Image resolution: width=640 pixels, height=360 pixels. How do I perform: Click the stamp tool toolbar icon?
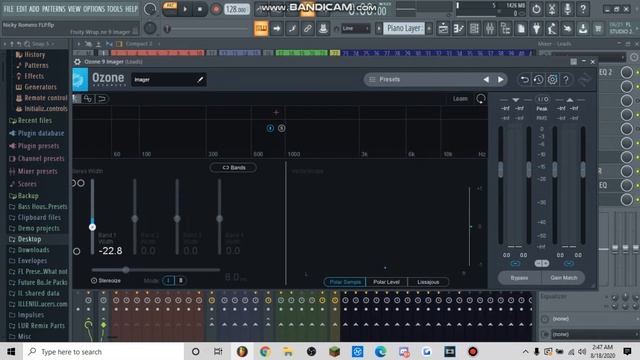[x=323, y=29]
